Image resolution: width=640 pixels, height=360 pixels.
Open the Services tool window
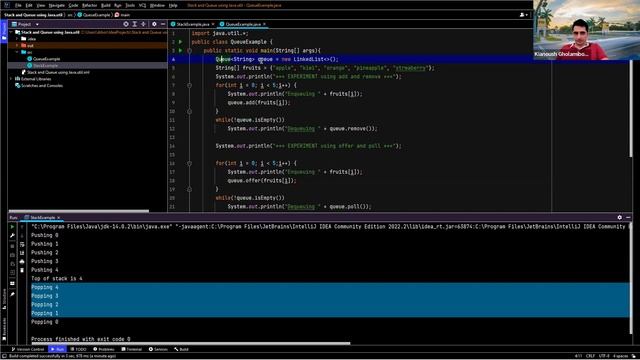click(x=158, y=349)
